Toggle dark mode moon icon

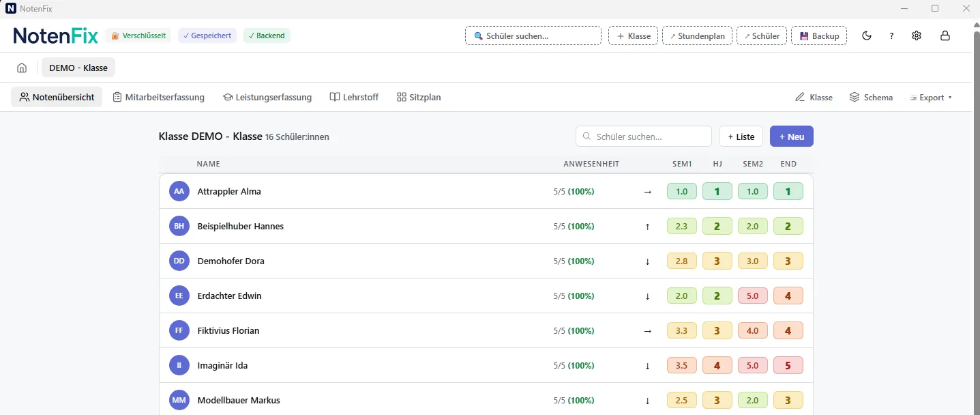pos(867,35)
